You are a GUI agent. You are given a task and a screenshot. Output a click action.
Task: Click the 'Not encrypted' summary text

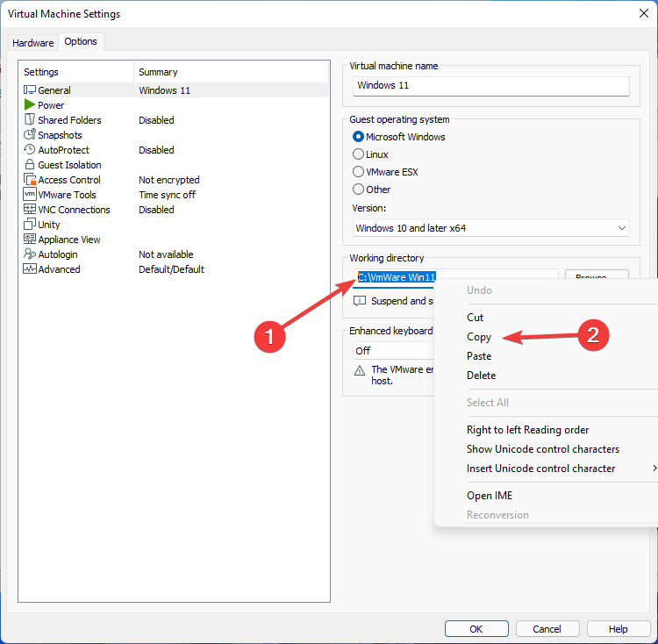click(x=169, y=180)
